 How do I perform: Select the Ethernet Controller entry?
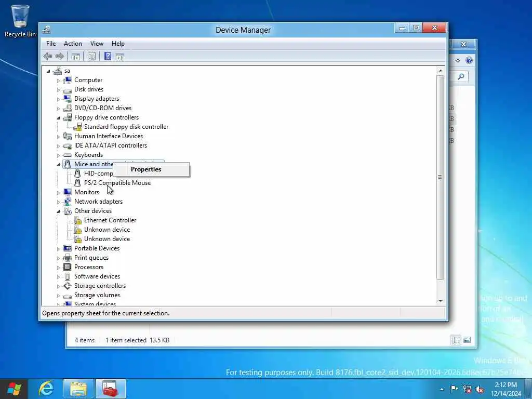110,220
